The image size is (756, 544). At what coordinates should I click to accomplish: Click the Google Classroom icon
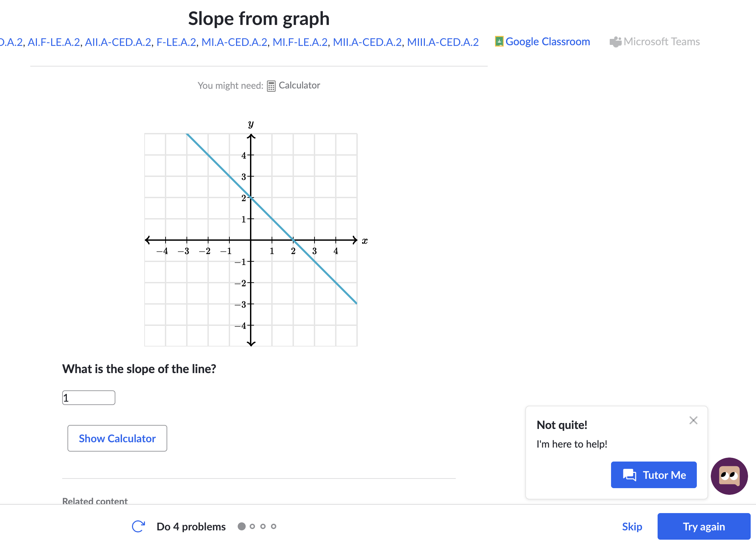(x=499, y=41)
